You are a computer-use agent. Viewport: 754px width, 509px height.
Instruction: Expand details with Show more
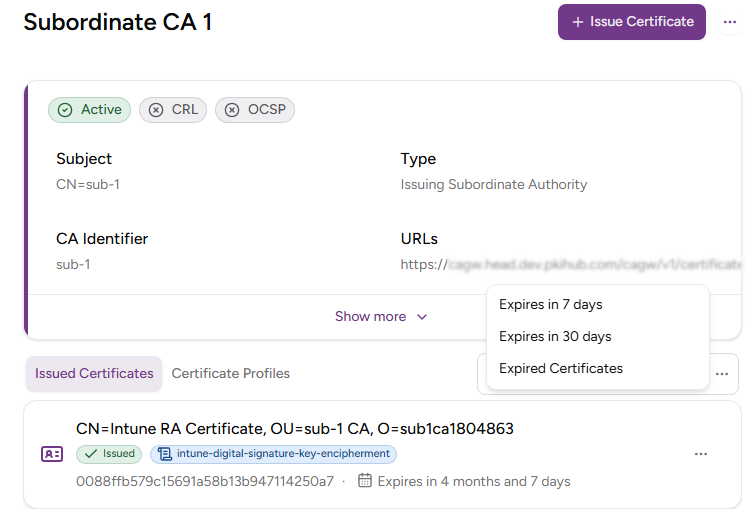[370, 316]
